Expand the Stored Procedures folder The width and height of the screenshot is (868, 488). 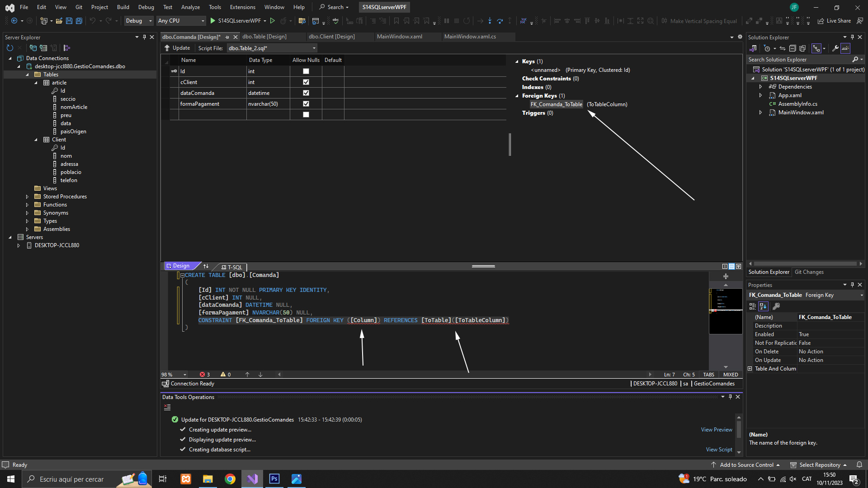27,197
